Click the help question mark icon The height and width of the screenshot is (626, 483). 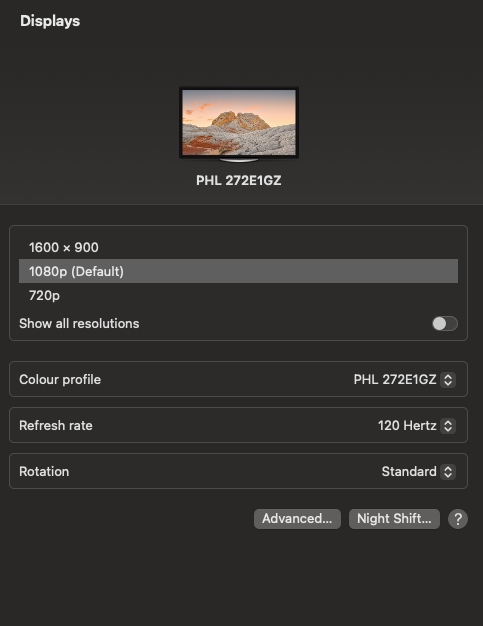[457, 519]
